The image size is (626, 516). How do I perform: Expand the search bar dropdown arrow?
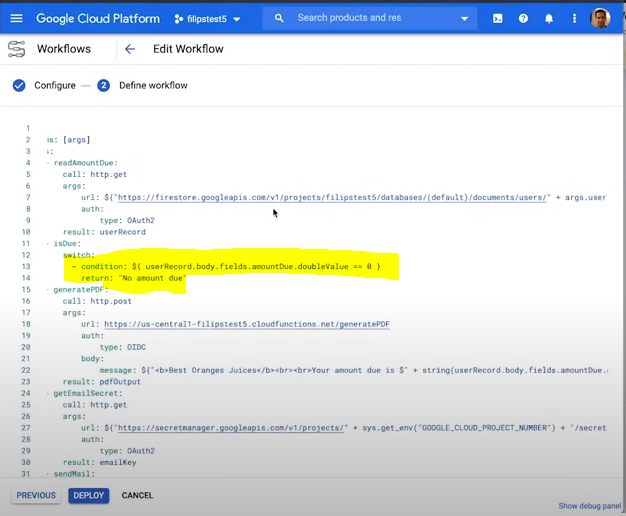coord(464,18)
